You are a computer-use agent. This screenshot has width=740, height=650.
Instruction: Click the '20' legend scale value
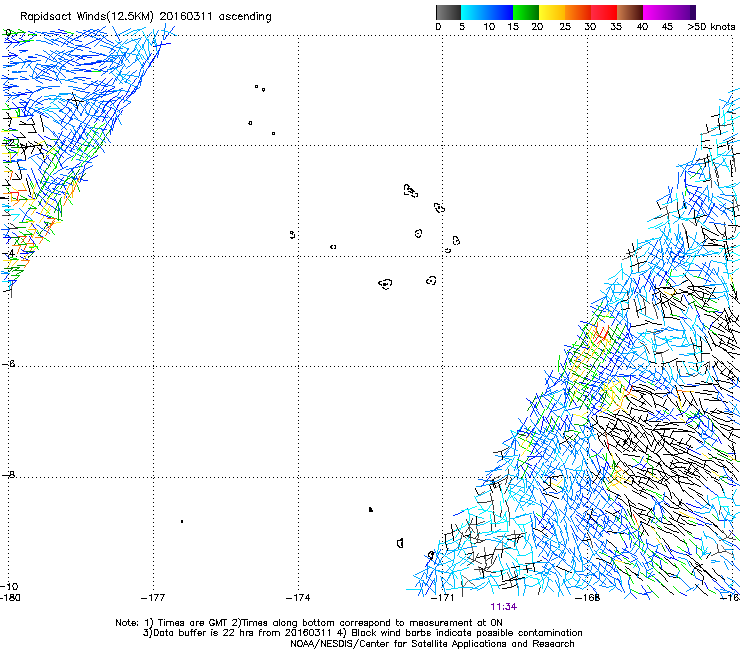tap(537, 27)
